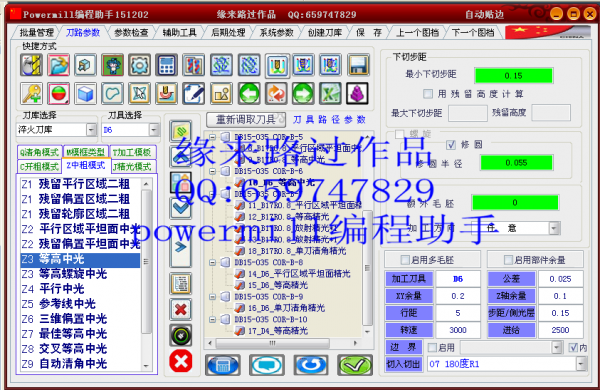Viewport: 600px width, 390px height.
Task: Click the pen and paper edit icon
Action: click(x=193, y=93)
